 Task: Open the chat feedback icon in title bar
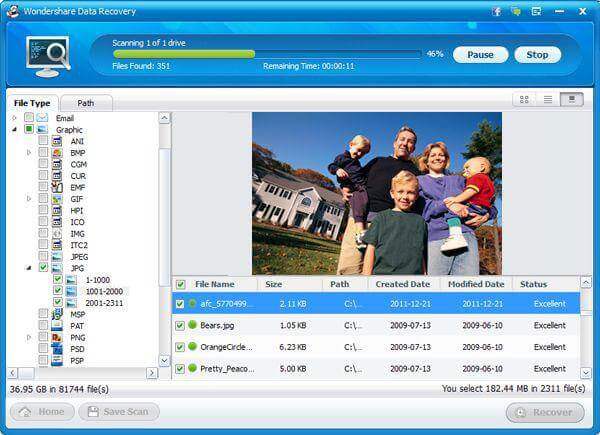coord(516,11)
